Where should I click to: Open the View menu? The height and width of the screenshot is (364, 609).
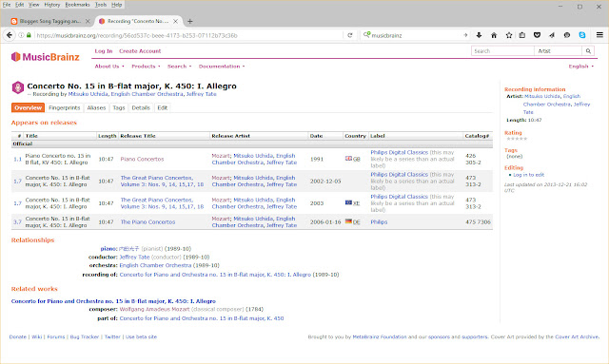(34, 5)
